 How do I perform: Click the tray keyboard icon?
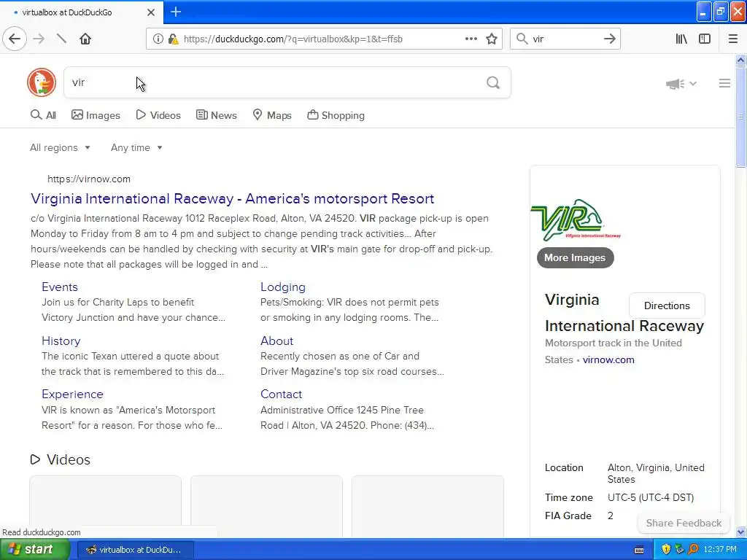point(639,550)
